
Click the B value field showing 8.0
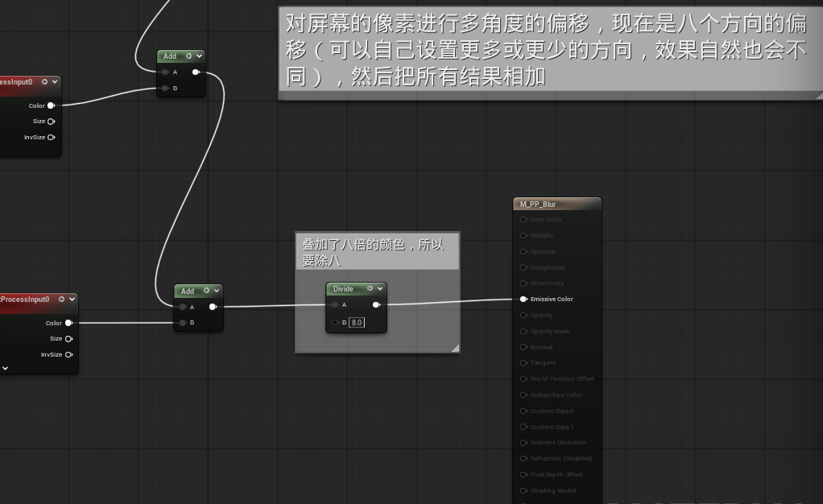click(x=356, y=322)
